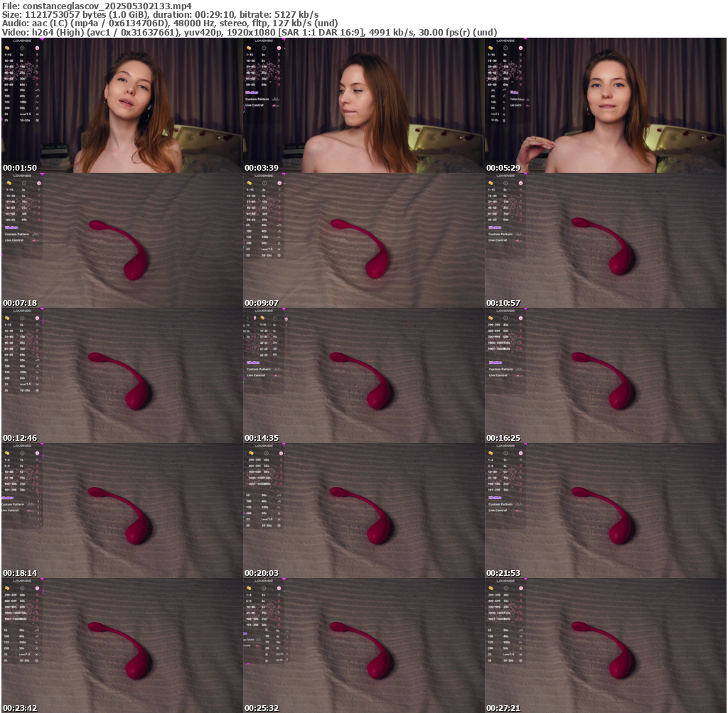Screen dimensions: 728x713
Task: Click the 00:23:42 thumbnail
Action: point(122,645)
